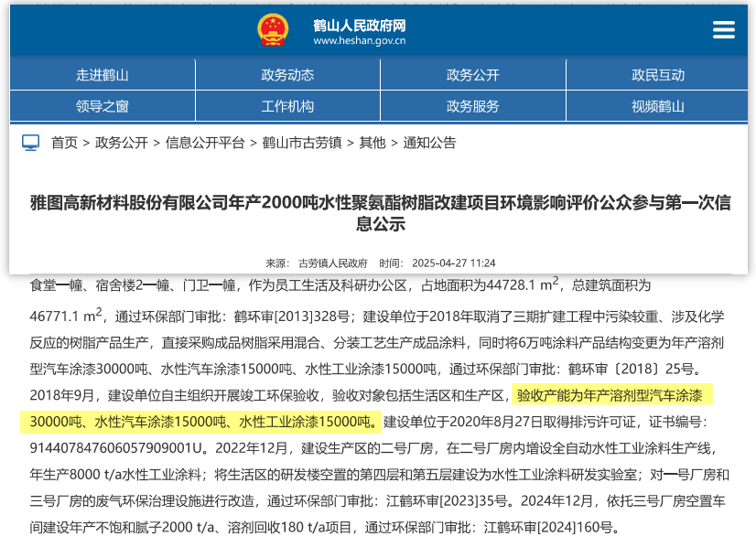Click the 首页 breadcrumb link
The height and width of the screenshot is (547, 756).
point(64,143)
